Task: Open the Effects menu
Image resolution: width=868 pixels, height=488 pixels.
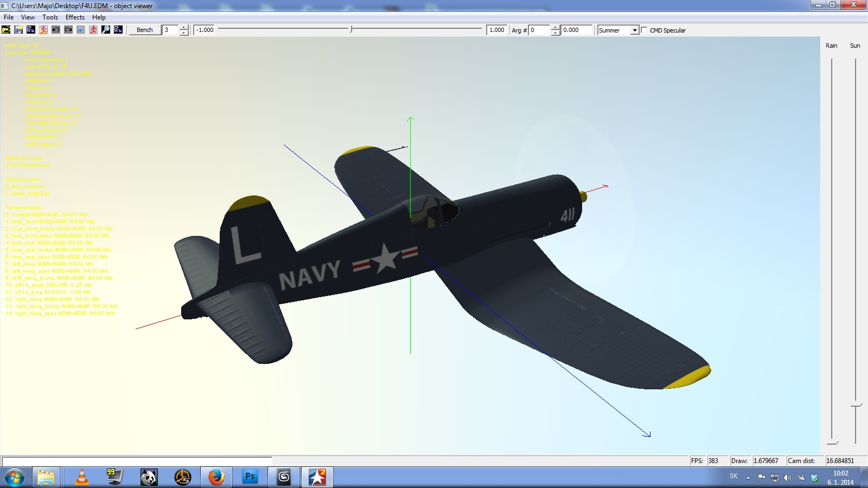Action: (75, 17)
